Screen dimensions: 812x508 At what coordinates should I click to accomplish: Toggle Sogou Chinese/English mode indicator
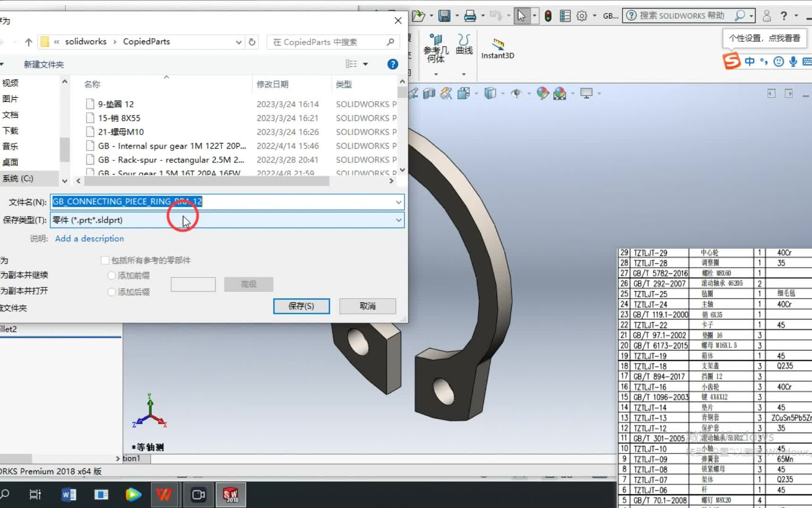click(x=750, y=62)
